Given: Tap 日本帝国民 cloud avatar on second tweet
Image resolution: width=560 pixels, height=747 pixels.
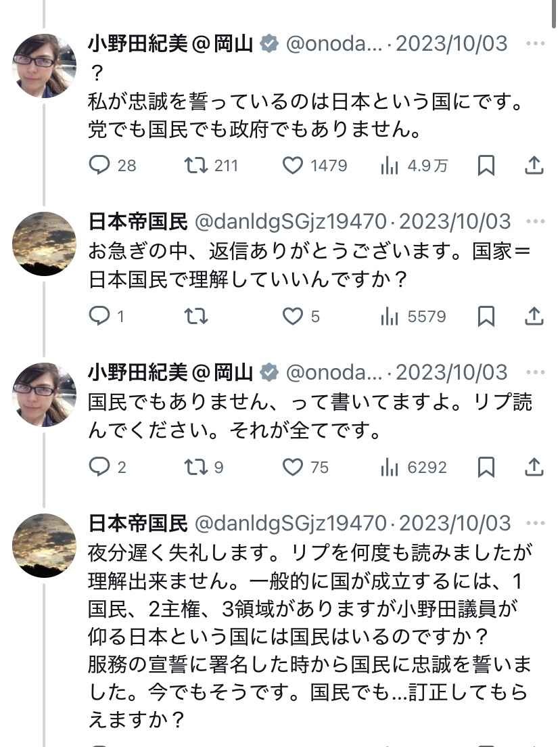Looking at the screenshot, I should [45, 244].
